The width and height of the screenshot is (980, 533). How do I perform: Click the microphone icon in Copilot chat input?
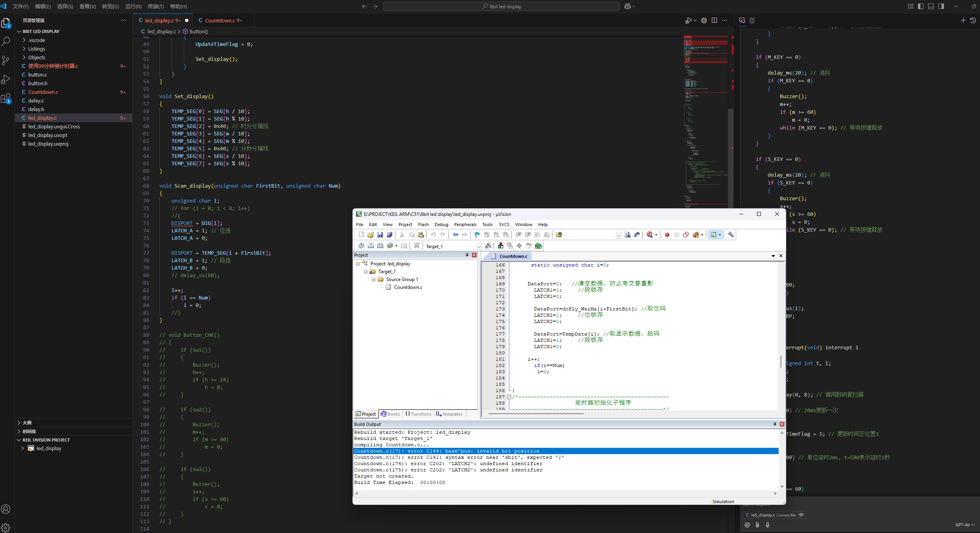tap(768, 525)
